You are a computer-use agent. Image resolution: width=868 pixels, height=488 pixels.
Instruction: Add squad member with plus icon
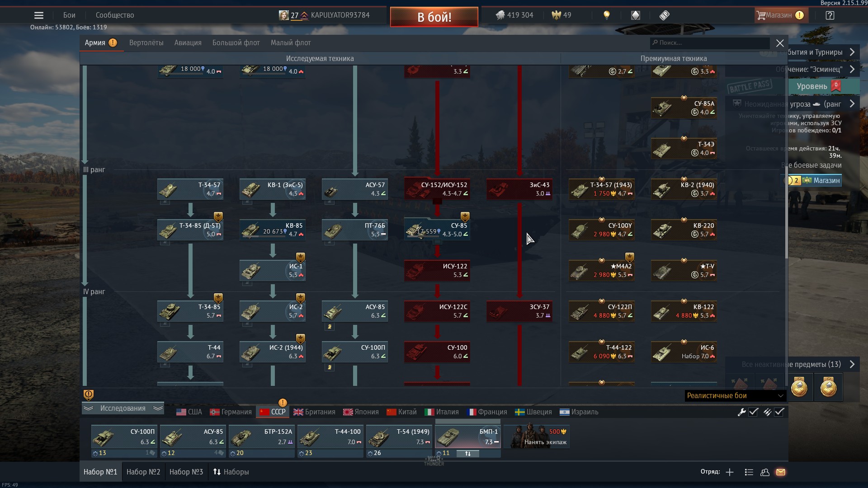[730, 472]
